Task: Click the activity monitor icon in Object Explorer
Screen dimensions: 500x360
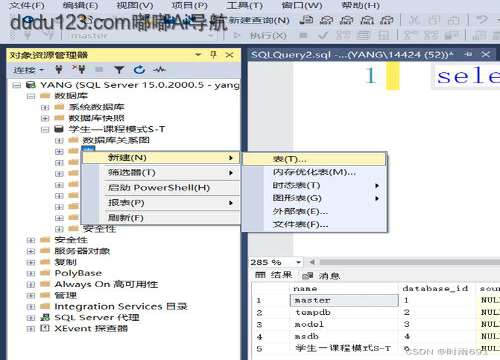Action: (x=159, y=70)
